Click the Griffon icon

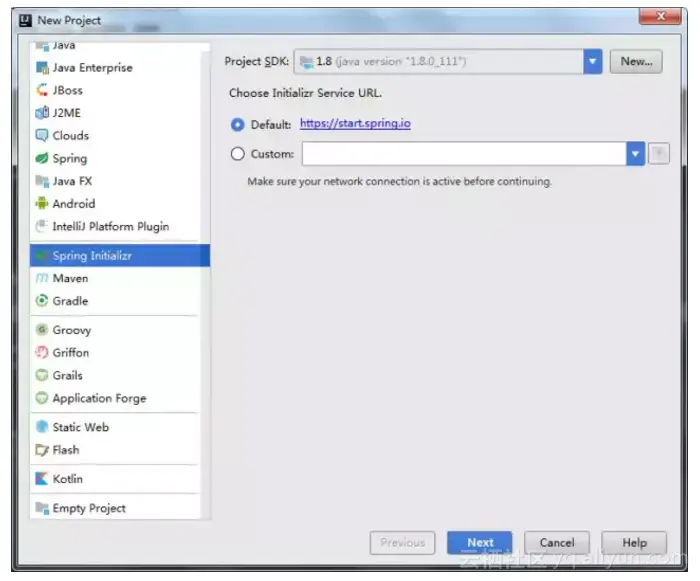pyautogui.click(x=42, y=352)
